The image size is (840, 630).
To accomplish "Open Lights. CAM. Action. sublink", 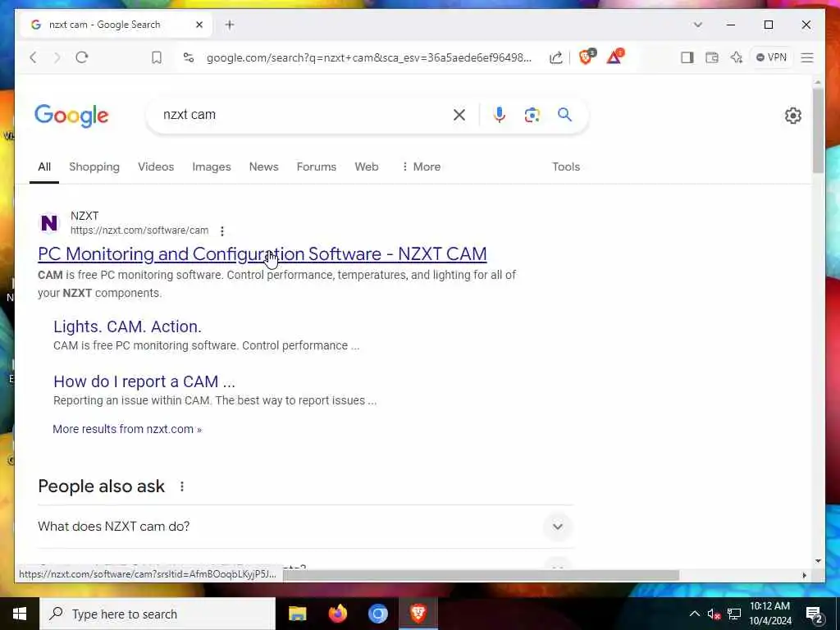I will [x=127, y=326].
